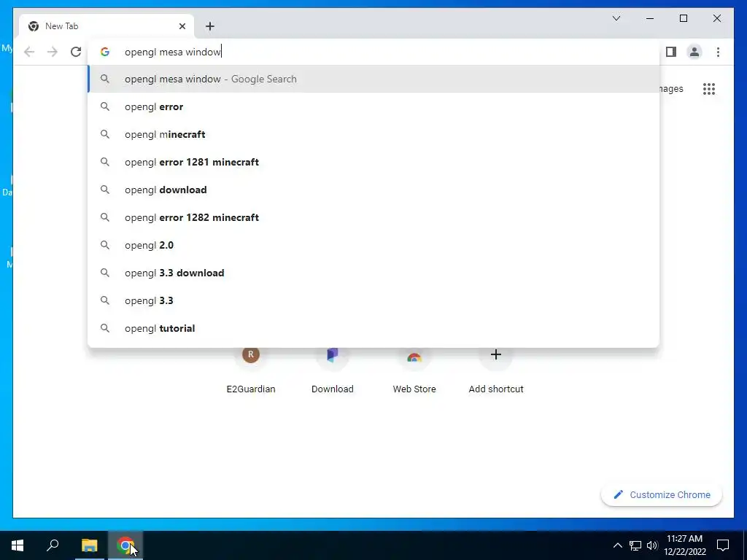
Task: Select the 'opengl 2.0' suggestion
Action: (373, 245)
